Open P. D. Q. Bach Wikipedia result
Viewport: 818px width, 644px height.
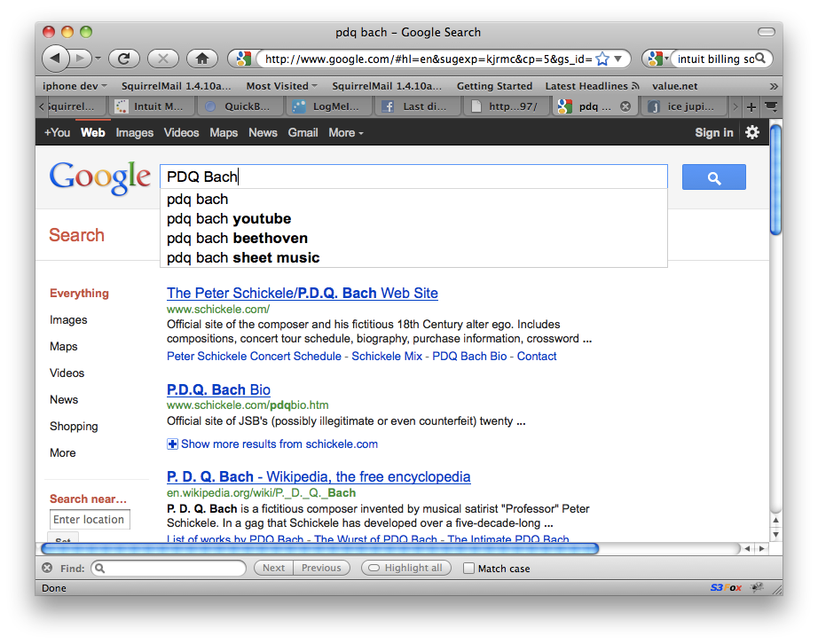[319, 476]
